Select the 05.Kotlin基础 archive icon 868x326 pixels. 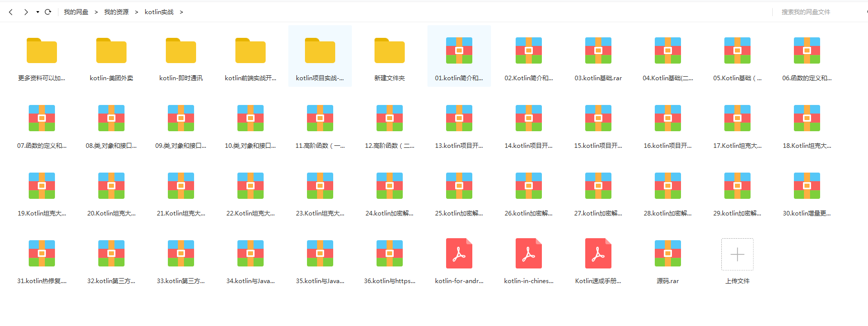pyautogui.click(x=737, y=50)
